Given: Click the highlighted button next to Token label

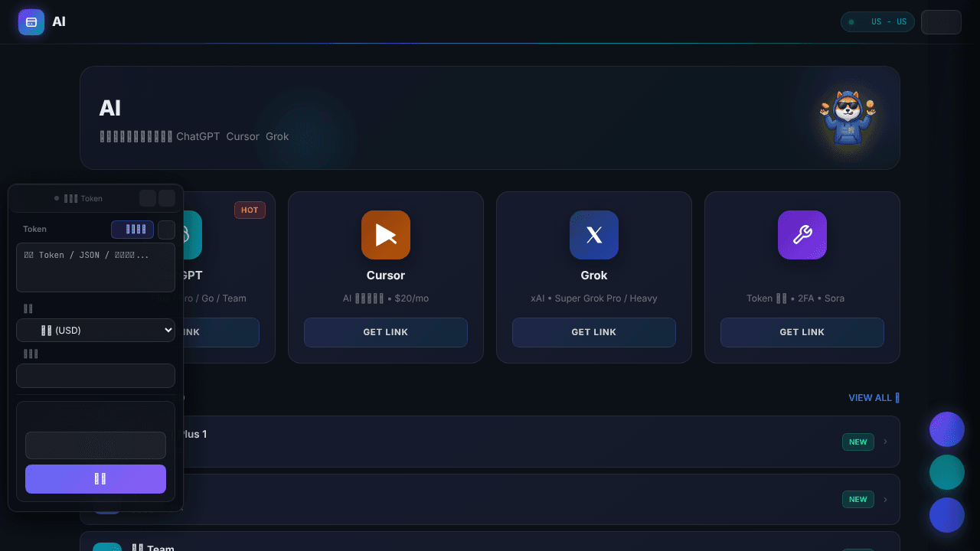Looking at the screenshot, I should coord(132,230).
